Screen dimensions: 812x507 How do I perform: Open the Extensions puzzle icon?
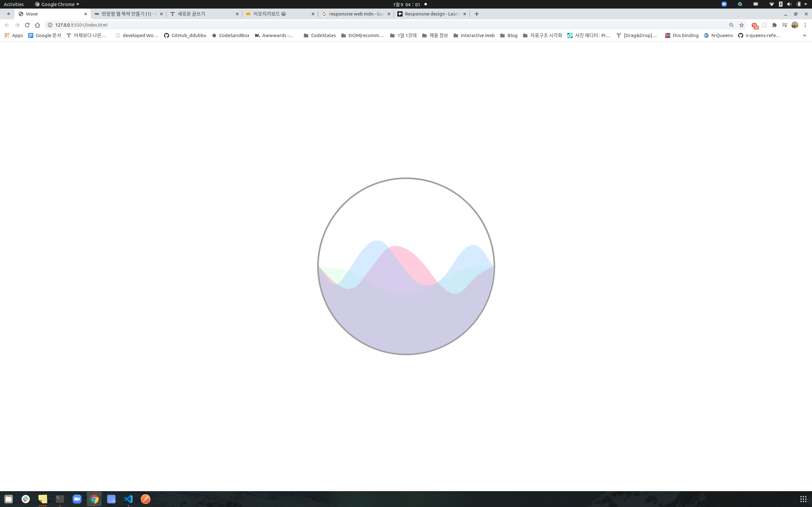775,25
